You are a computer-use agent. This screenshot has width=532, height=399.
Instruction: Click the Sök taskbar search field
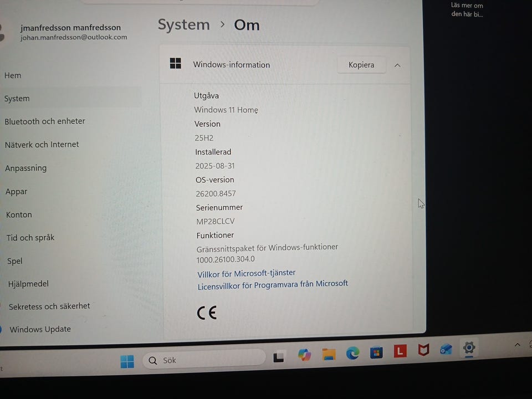coord(203,359)
